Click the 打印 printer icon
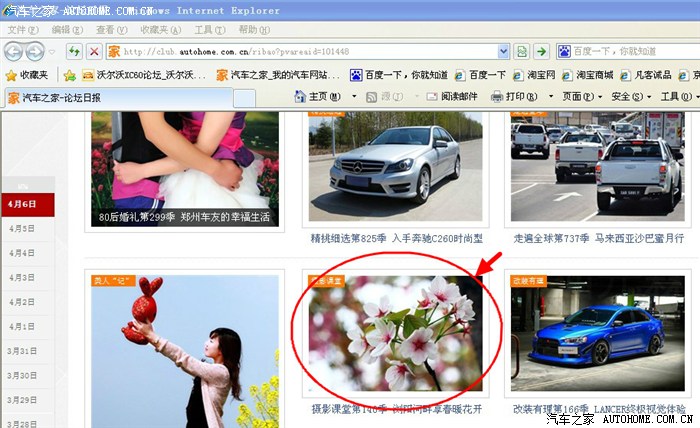The image size is (700, 428). [x=497, y=97]
